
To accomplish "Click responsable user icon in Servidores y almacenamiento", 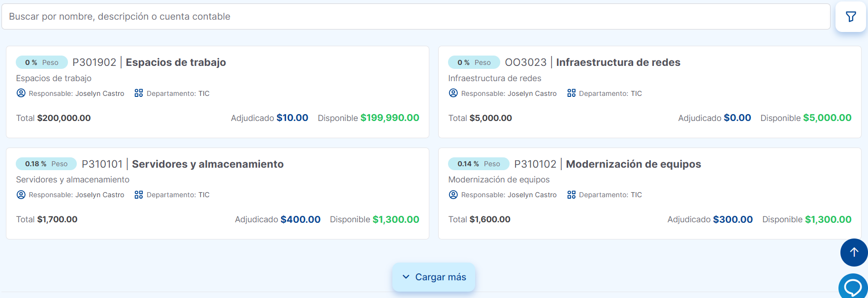I will [x=21, y=195].
